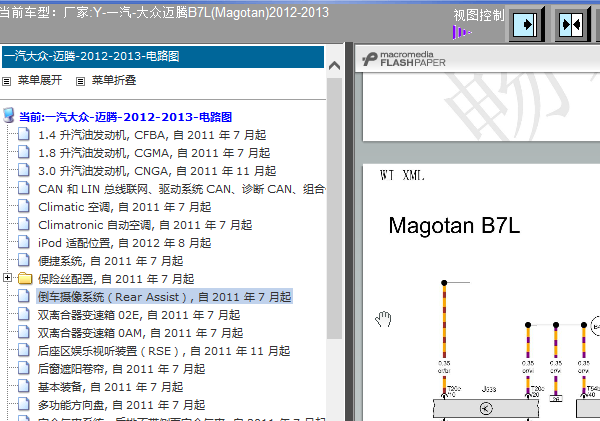The image size is (600, 421).
Task: Click the document icon beside 3.0 升汽油发动机
Action: pyautogui.click(x=24, y=170)
